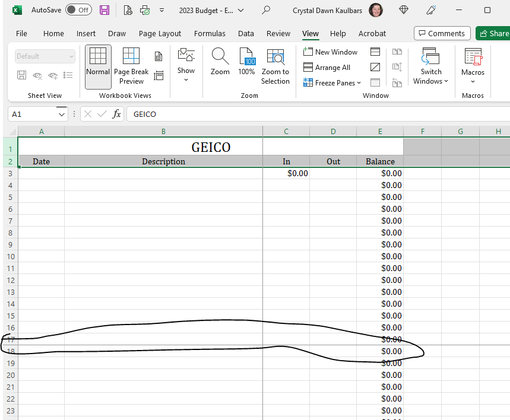Open the Zoom magnifier dialog
This screenshot has width=510, height=420.
click(x=220, y=62)
